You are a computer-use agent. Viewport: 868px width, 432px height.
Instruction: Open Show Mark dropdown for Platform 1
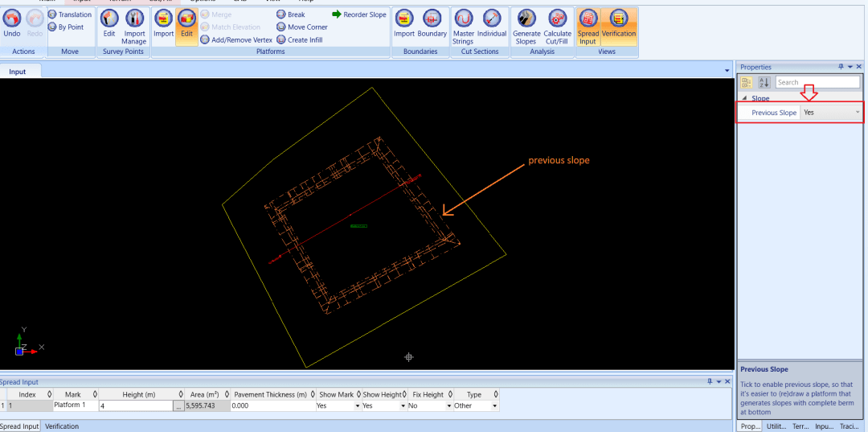coord(357,406)
